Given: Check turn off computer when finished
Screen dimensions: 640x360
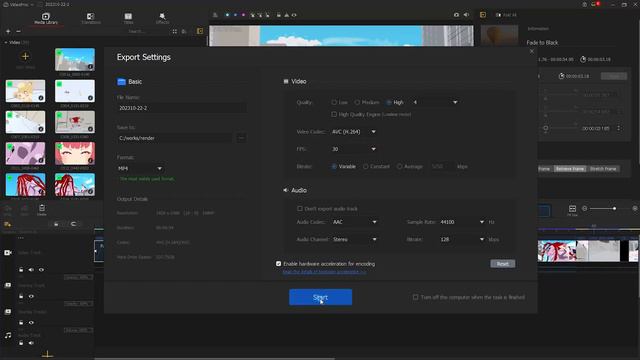Looking at the screenshot, I should pos(416,297).
